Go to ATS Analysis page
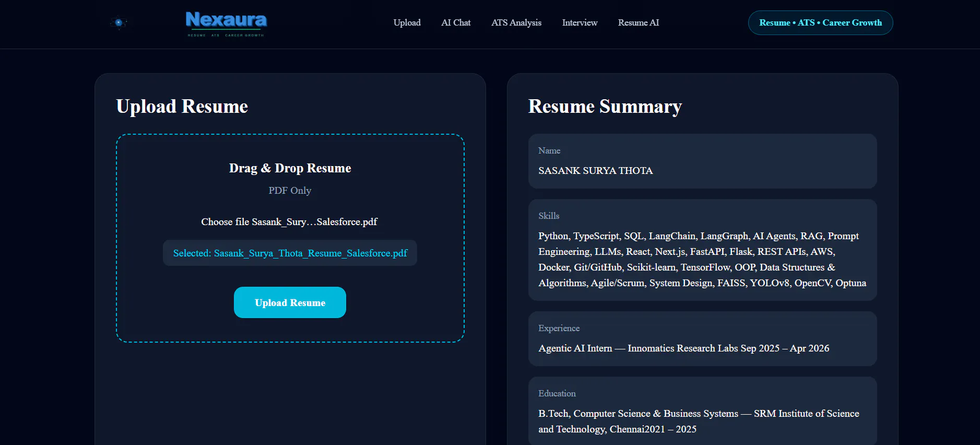The height and width of the screenshot is (445, 980). pos(516,22)
